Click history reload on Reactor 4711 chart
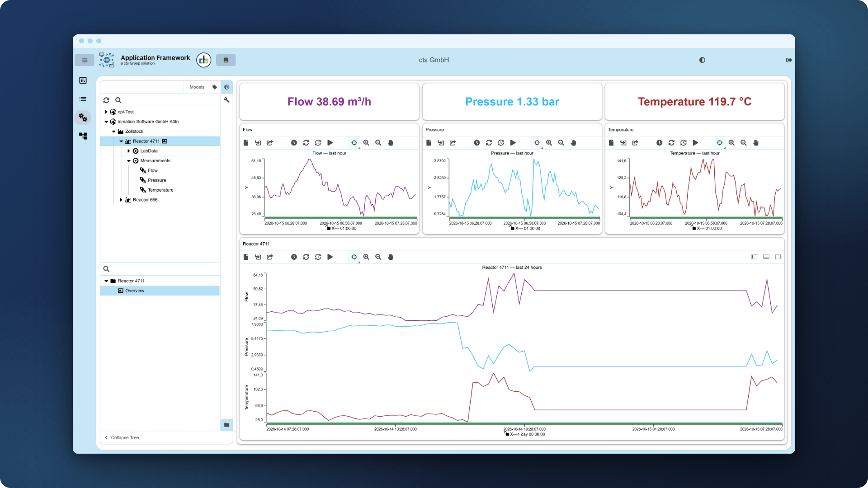Viewport: 868px width, 488px height. pyautogui.click(x=318, y=257)
